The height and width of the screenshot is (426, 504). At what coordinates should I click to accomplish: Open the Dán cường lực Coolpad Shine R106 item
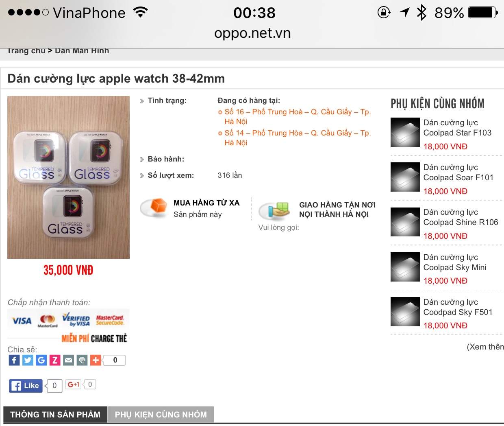pos(461,217)
